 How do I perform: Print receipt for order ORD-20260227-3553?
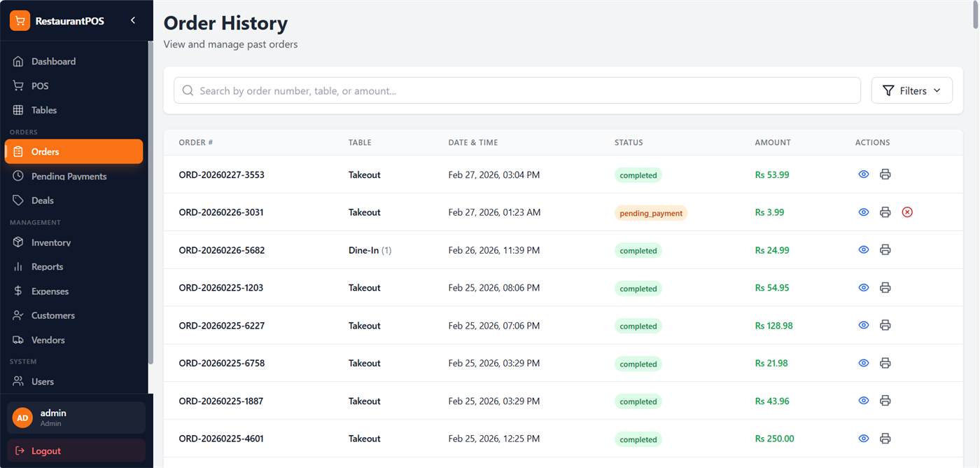[885, 174]
